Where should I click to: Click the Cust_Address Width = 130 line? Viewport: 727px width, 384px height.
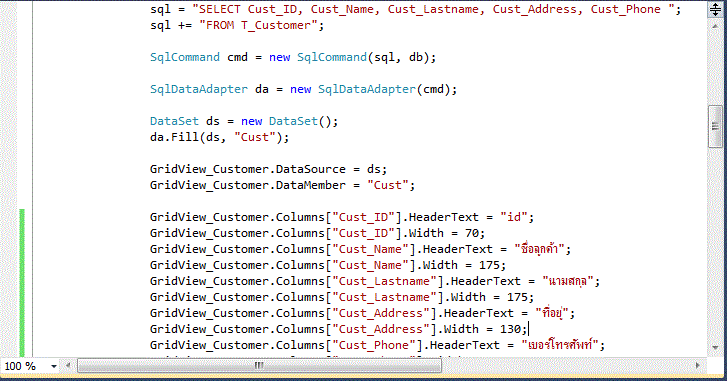[338, 329]
